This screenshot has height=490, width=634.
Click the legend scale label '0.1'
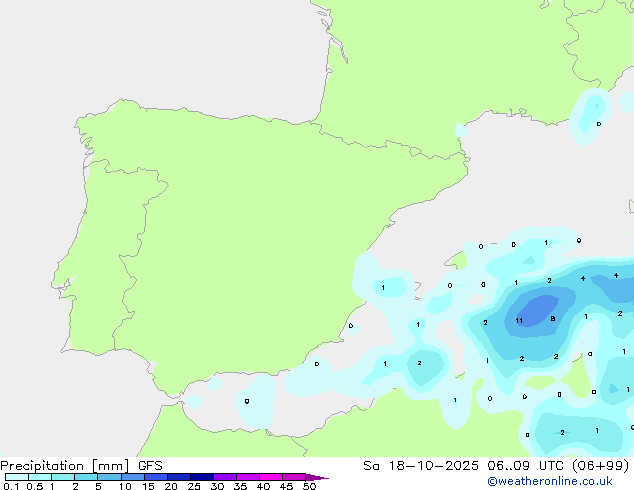[11, 486]
